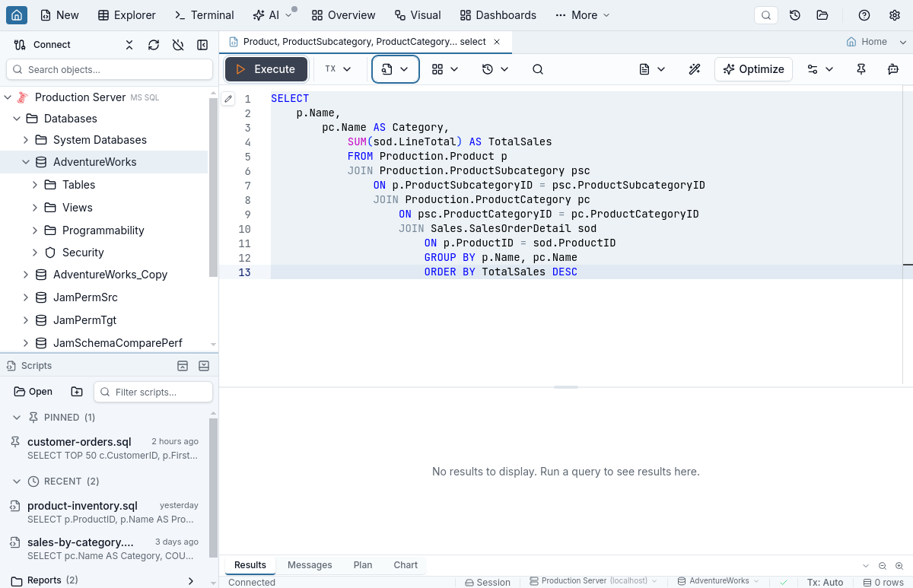
Task: Refresh the object explorer
Action: click(x=154, y=45)
